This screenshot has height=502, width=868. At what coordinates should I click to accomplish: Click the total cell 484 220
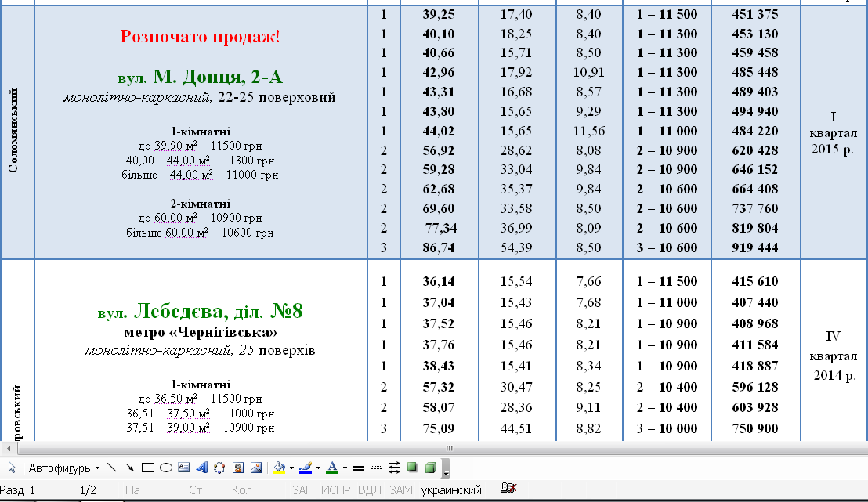[755, 131]
